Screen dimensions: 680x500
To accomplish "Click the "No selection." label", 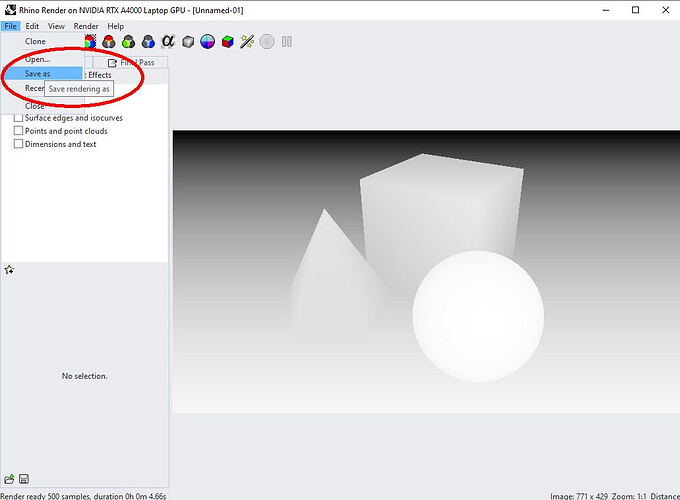I will coord(85,376).
